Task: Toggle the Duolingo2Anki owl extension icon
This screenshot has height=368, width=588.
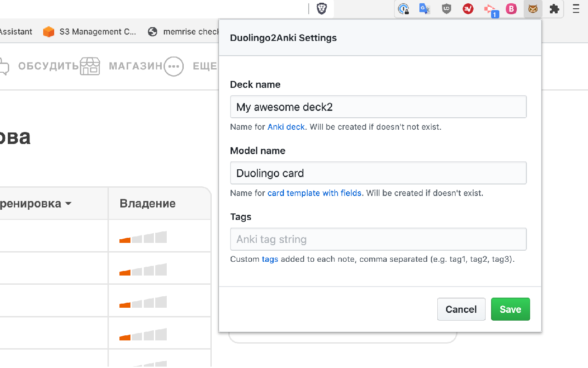Action: (533, 9)
